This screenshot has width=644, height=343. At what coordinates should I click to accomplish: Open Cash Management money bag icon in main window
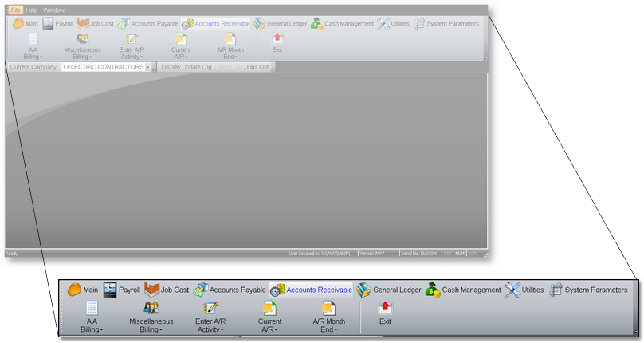pos(316,23)
